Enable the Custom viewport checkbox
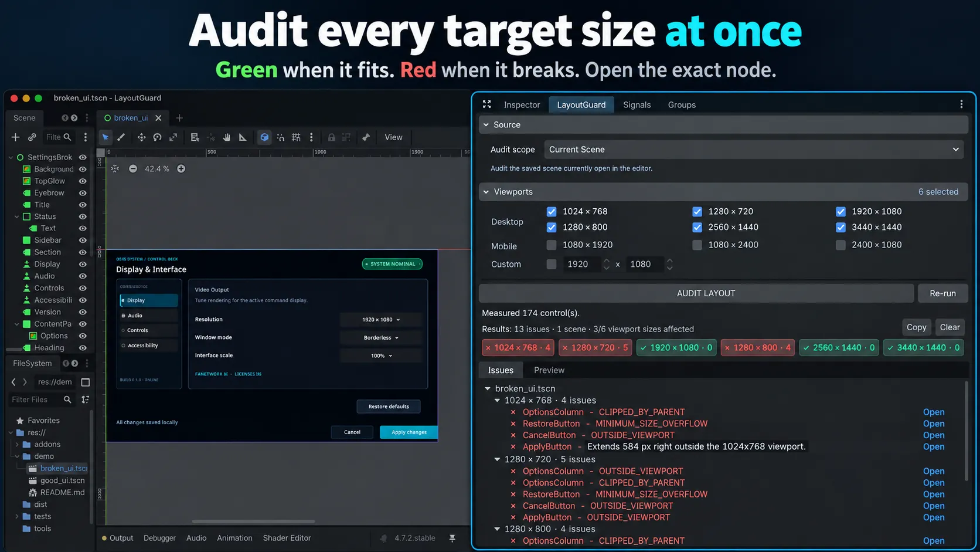Screen dimensions: 980x552 tap(552, 264)
